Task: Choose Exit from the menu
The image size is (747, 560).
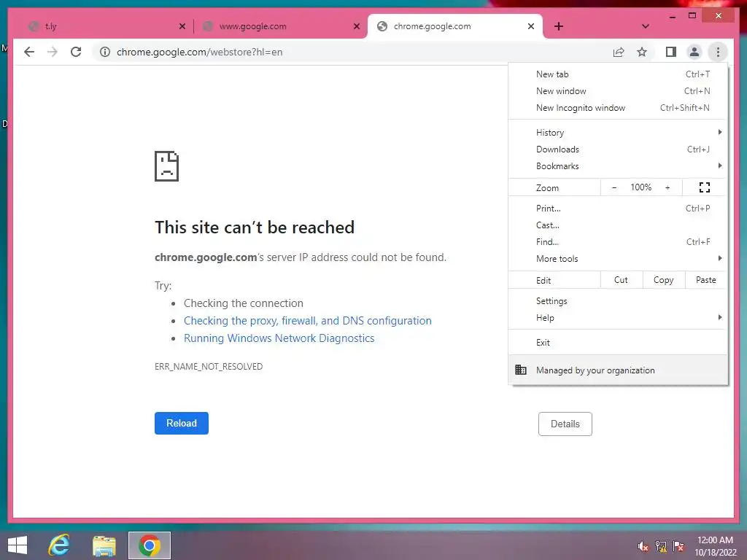Action: pyautogui.click(x=618, y=343)
